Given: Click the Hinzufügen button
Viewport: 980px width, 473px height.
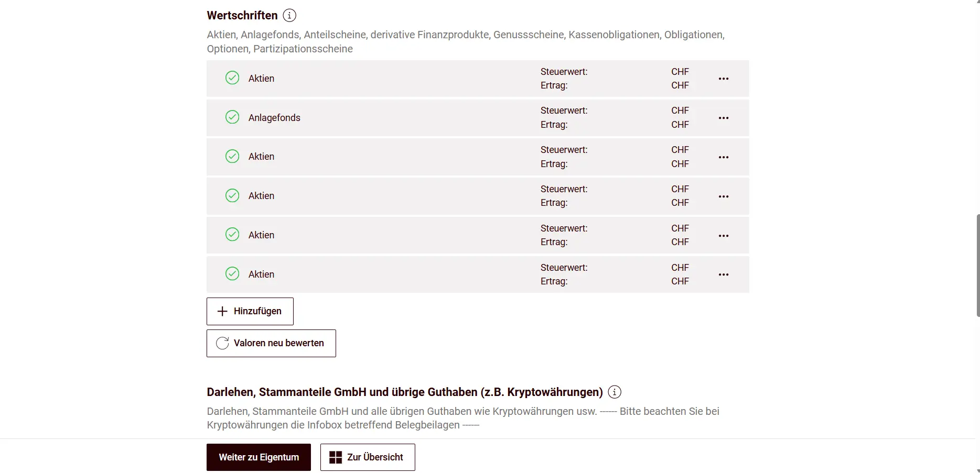Looking at the screenshot, I should [x=250, y=311].
